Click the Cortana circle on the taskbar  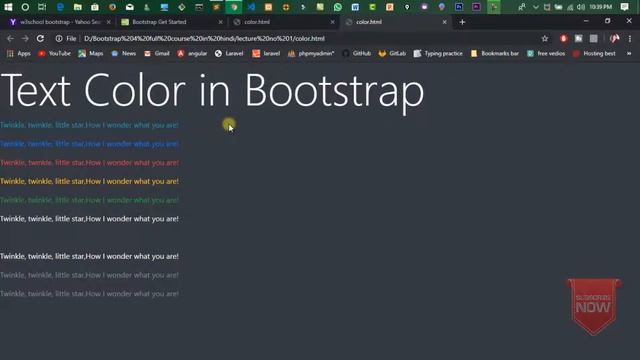(x=25, y=7)
